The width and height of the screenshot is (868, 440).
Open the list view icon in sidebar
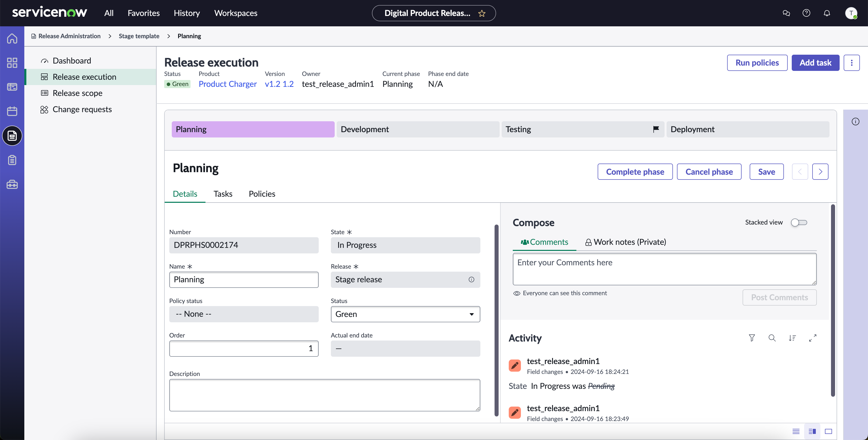[12, 87]
